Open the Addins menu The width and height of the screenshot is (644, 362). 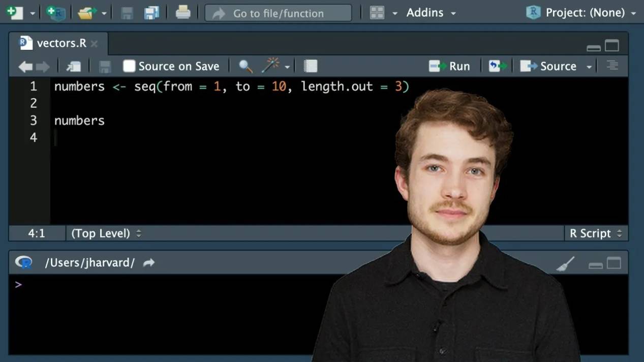431,13
